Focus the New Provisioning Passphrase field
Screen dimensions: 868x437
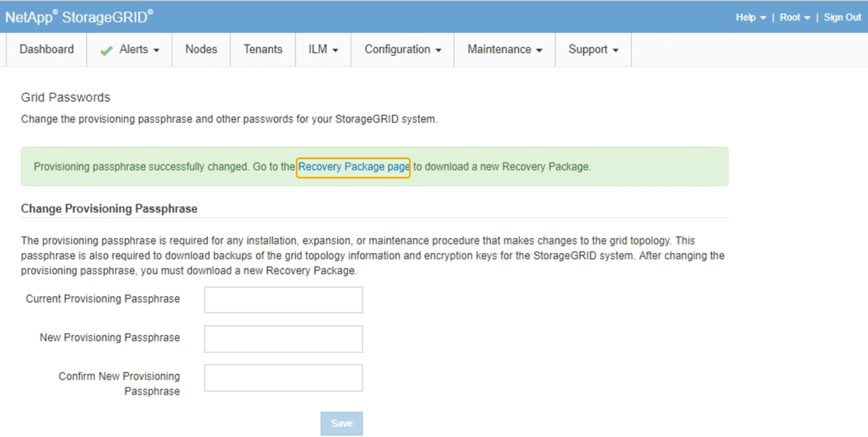pyautogui.click(x=283, y=339)
